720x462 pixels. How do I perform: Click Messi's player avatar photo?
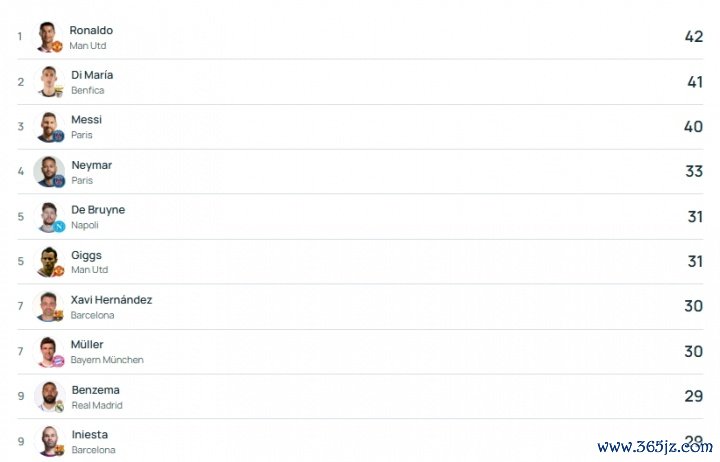click(x=49, y=126)
